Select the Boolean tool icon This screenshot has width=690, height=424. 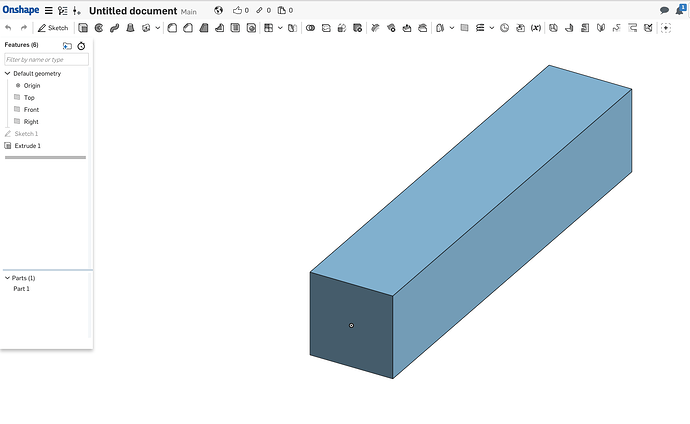[x=310, y=28]
